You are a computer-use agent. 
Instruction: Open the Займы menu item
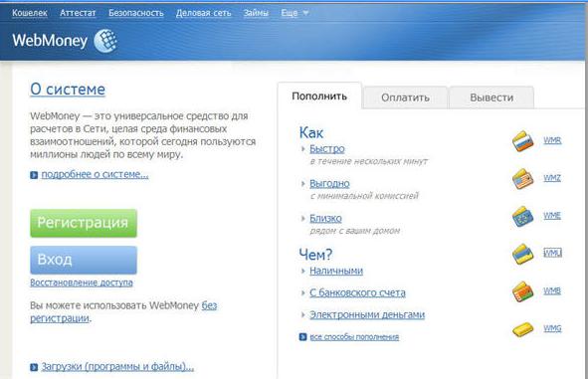[256, 13]
